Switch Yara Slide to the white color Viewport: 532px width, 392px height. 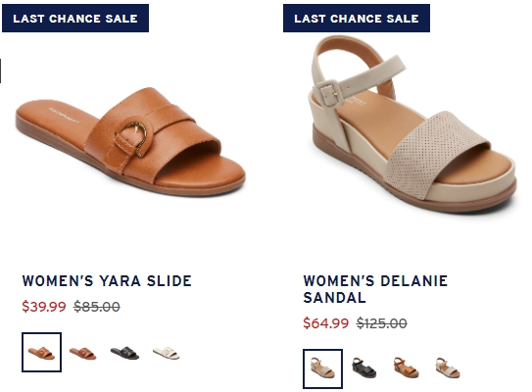coord(166,353)
